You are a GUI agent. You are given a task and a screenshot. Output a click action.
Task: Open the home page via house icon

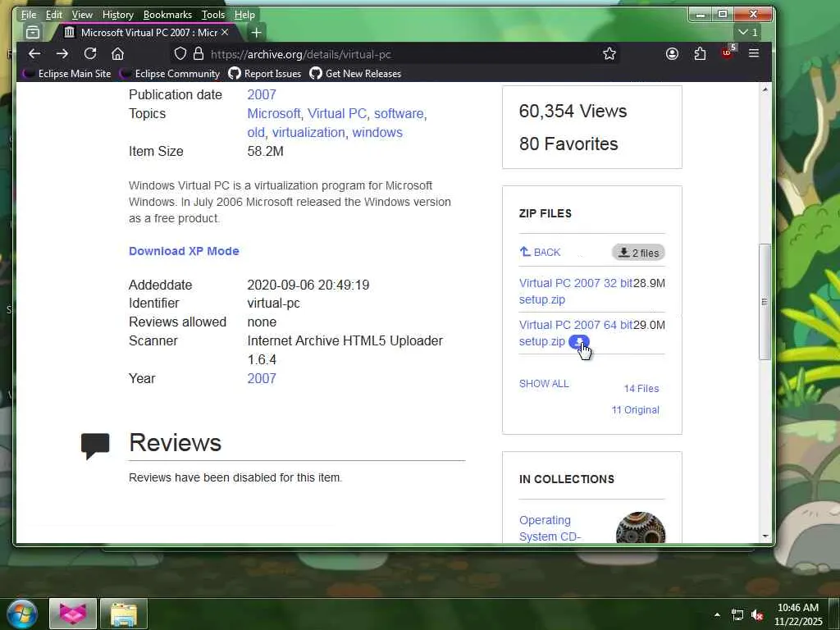pos(118,53)
